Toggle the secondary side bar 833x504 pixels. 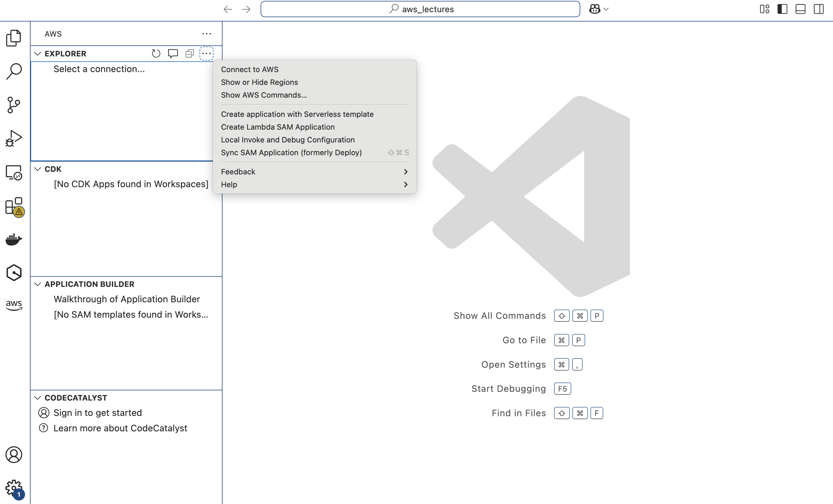coord(819,9)
